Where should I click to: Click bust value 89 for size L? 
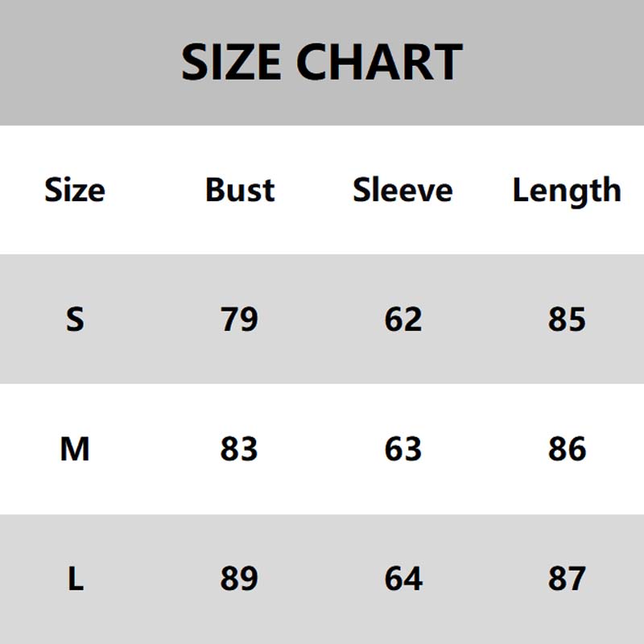[239, 579]
